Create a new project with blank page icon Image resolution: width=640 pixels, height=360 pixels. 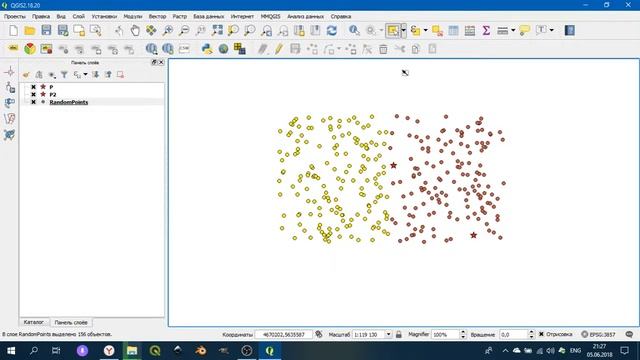pyautogui.click(x=13, y=31)
